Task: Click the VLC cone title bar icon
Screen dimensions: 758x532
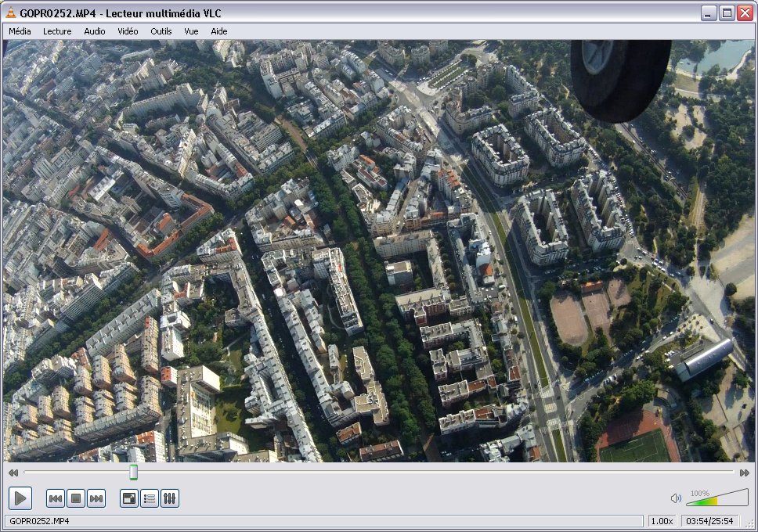Action: coord(11,13)
